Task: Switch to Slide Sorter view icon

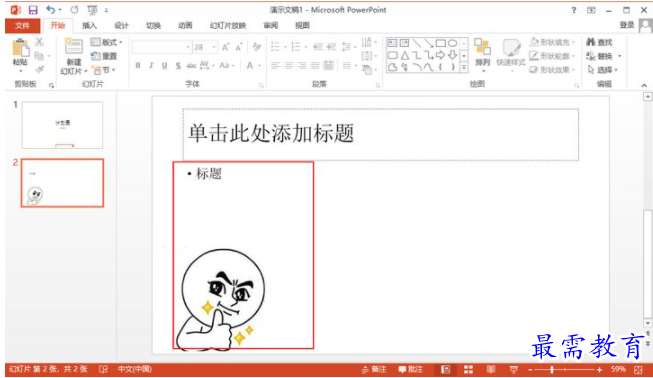Action: [x=469, y=369]
